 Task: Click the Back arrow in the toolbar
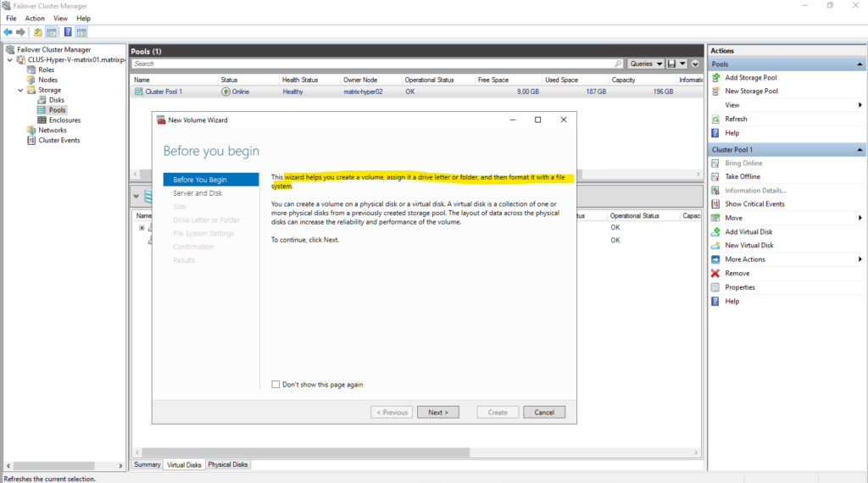pyautogui.click(x=8, y=32)
